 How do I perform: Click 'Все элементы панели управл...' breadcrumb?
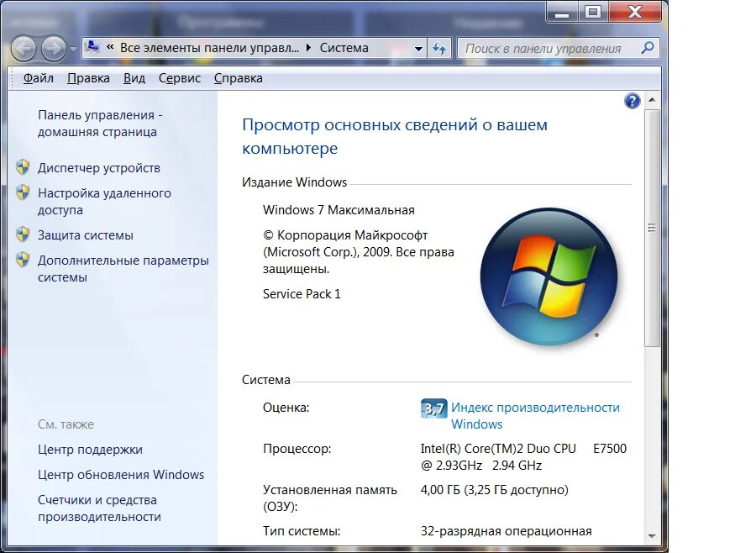tap(209, 48)
